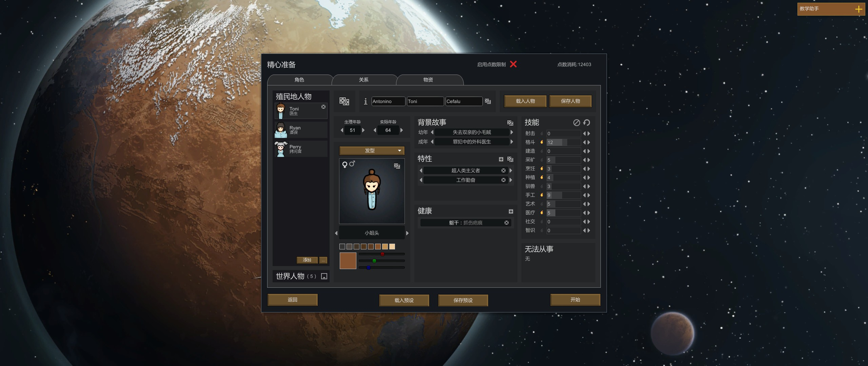Viewport: 868px width, 366px height.
Task: Toggle the 启用点数限制 red X checkbox
Action: tap(513, 64)
